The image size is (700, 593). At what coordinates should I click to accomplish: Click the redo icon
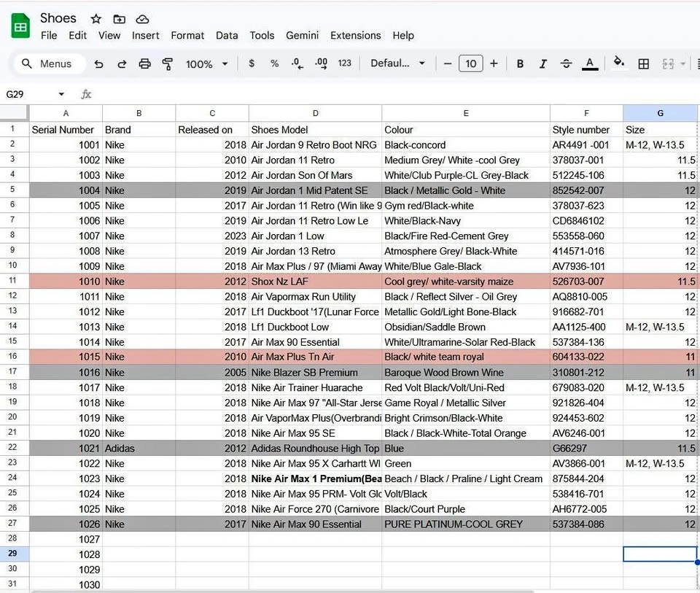[x=122, y=64]
